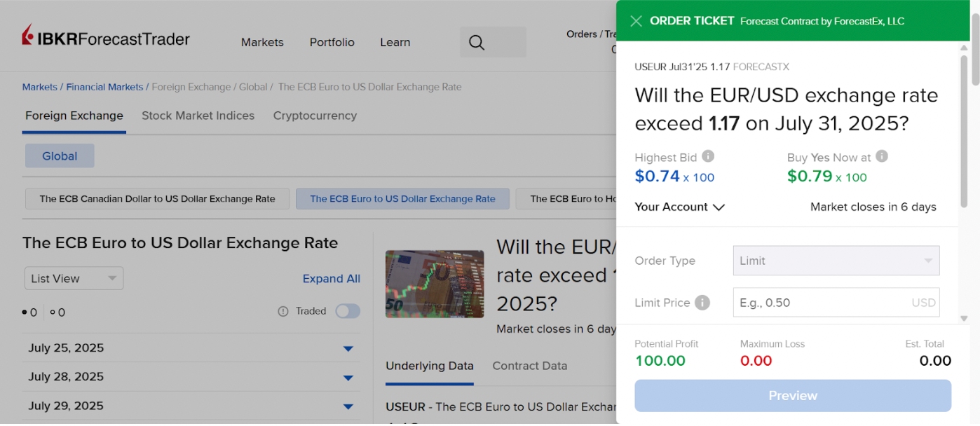The width and height of the screenshot is (980, 426).
Task: Expand the July 25, 2025 row
Action: tap(191, 348)
